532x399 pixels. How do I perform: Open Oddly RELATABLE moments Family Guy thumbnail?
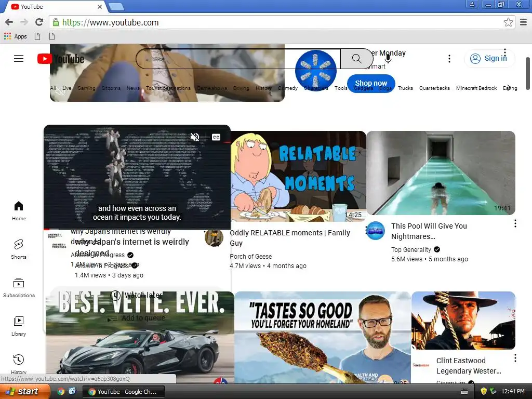coord(298,176)
